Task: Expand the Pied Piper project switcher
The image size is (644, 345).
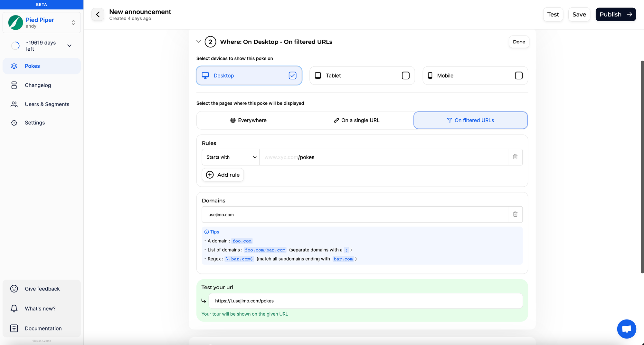Action: tap(73, 23)
